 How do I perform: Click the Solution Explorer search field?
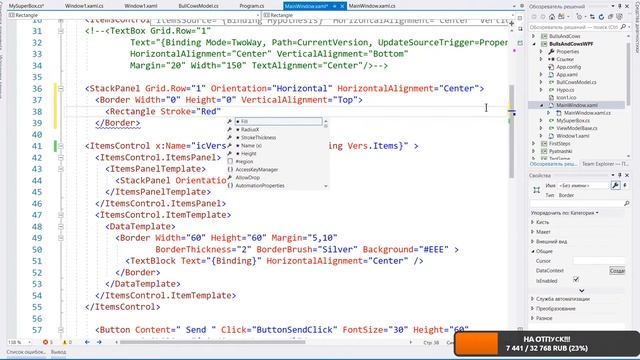tap(573, 27)
